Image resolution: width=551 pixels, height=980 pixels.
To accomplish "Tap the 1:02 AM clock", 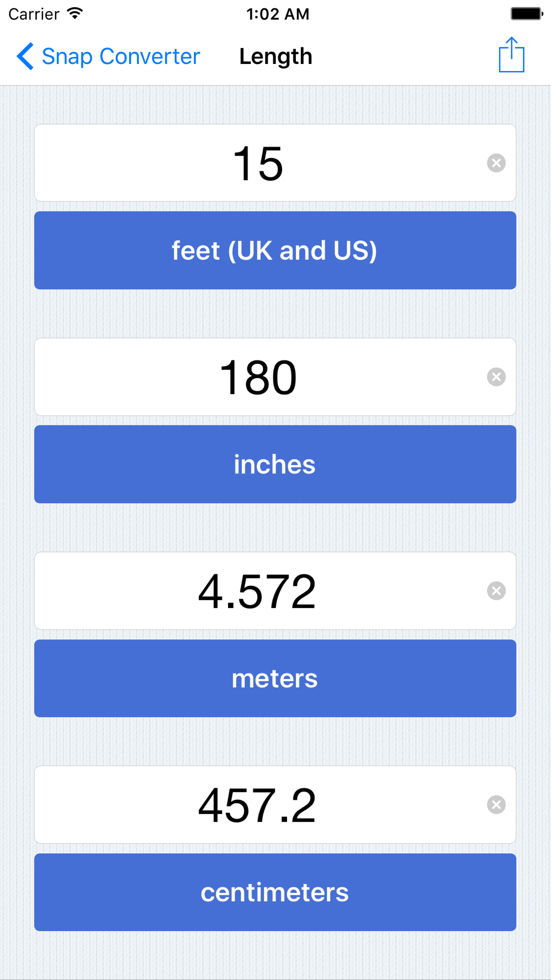I will pyautogui.click(x=278, y=14).
